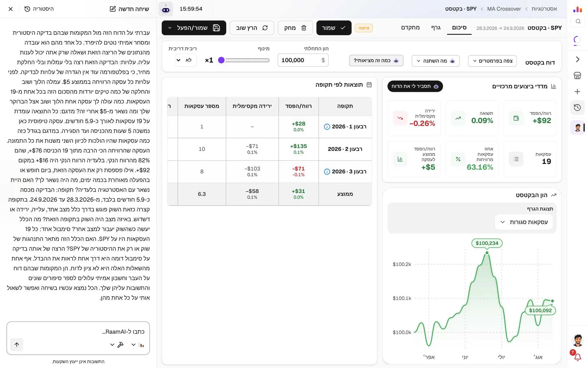Close the AI chat panel
588x368 pixels.
(11, 9)
